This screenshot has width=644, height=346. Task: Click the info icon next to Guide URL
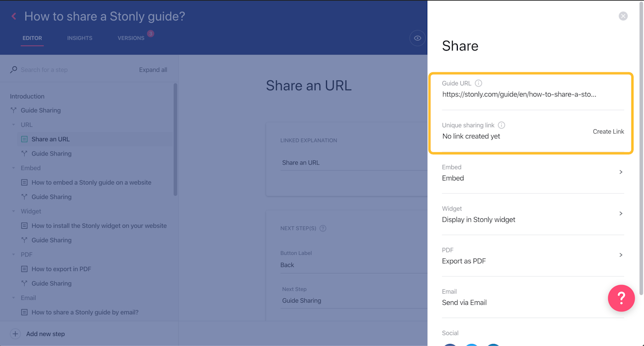[478, 83]
